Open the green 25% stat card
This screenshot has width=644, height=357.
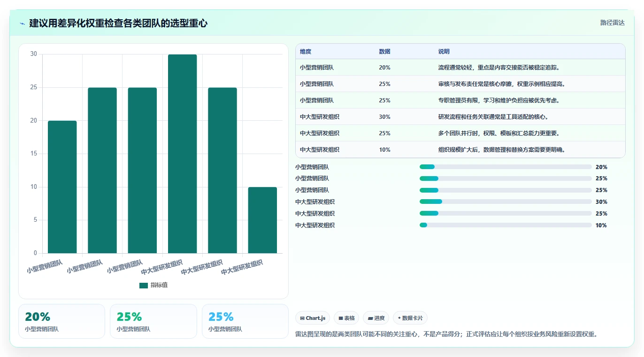point(153,321)
